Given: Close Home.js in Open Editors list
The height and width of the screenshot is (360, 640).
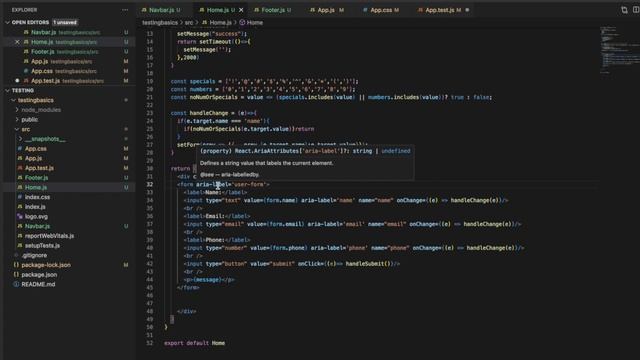Looking at the screenshot, I should click(x=17, y=42).
